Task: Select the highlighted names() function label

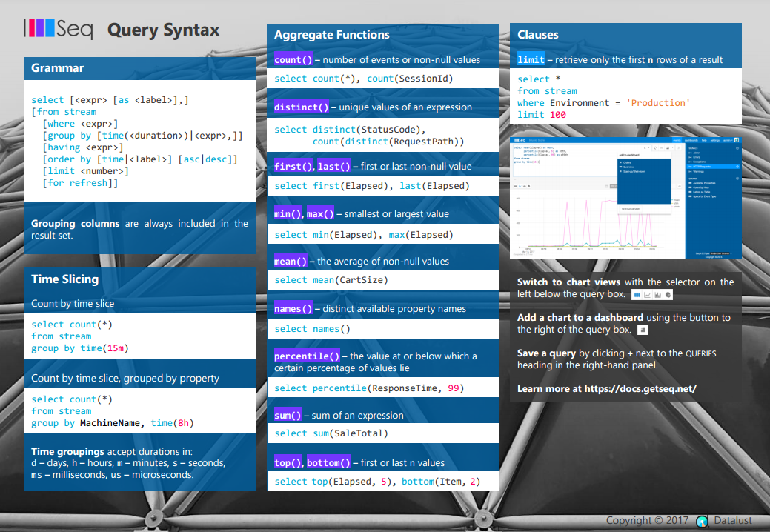Action: pyautogui.click(x=293, y=309)
